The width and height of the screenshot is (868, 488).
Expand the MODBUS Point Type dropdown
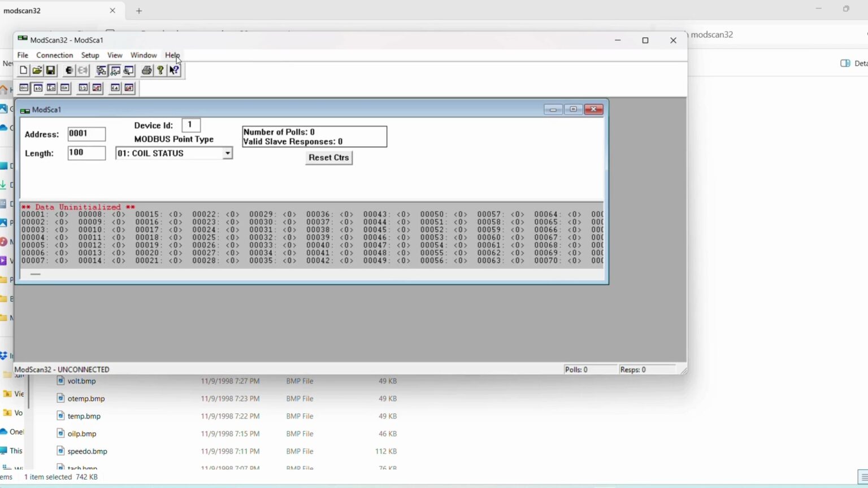(227, 153)
